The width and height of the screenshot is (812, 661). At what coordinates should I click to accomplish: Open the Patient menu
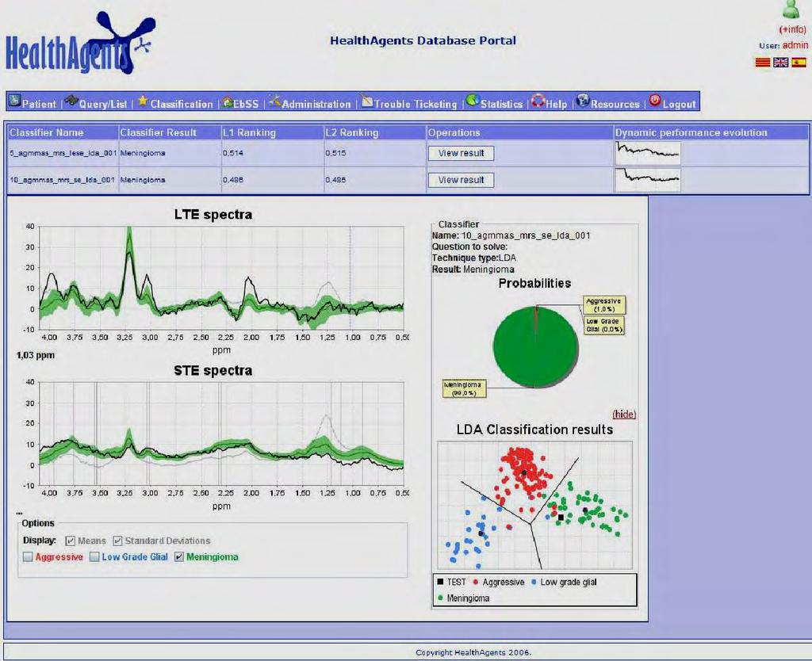pyautogui.click(x=39, y=104)
